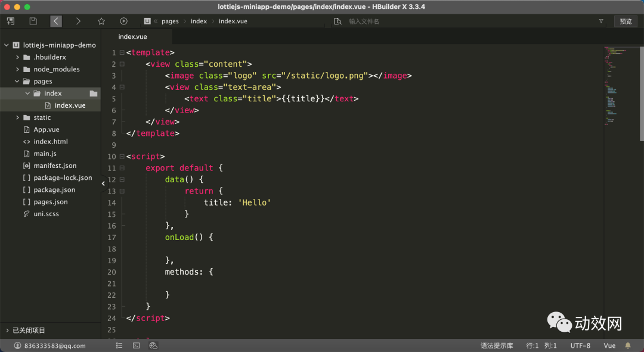Click the methods: text on line 20
644x352 pixels.
184,272
